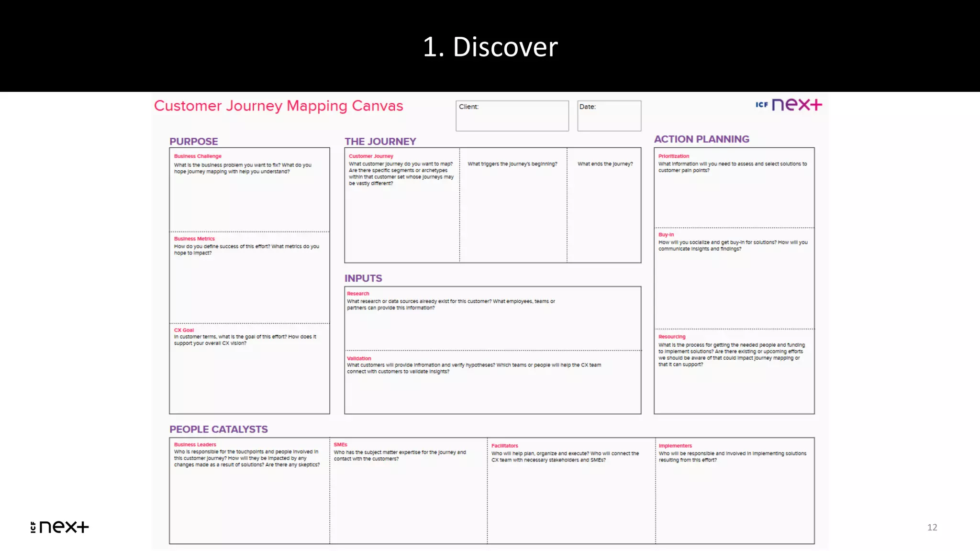
Task: Click the 'Research' label under Inputs
Action: [x=358, y=294]
